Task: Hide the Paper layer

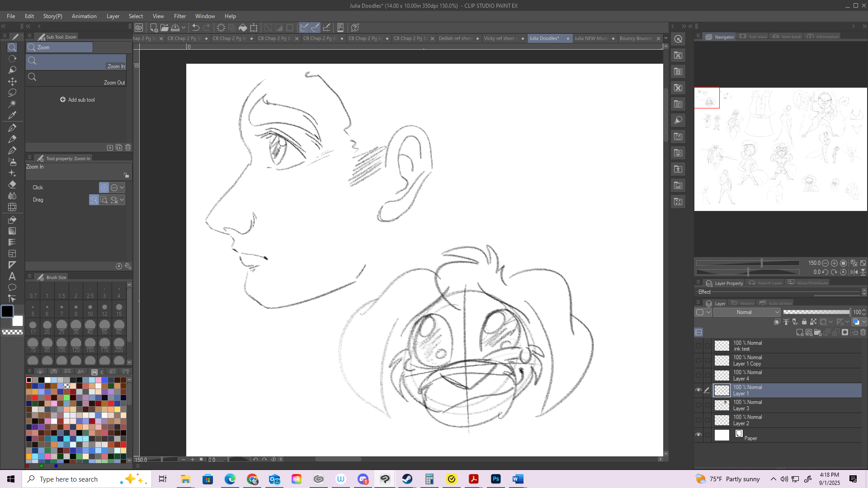Action: tap(698, 435)
